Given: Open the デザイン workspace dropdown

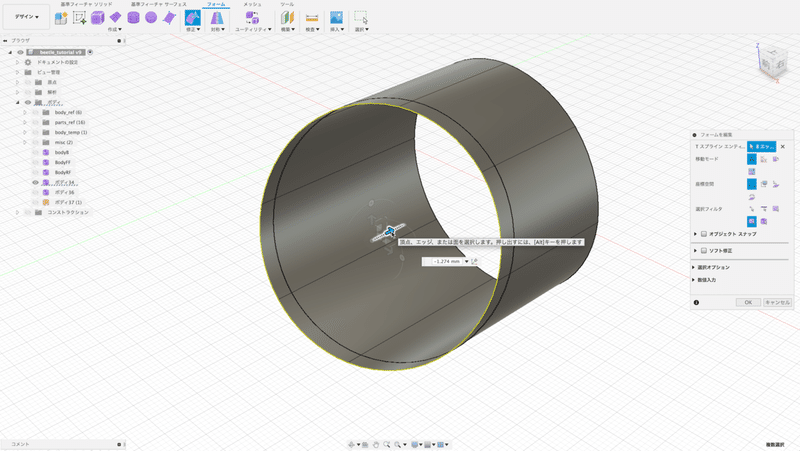Looking at the screenshot, I should coord(27,17).
